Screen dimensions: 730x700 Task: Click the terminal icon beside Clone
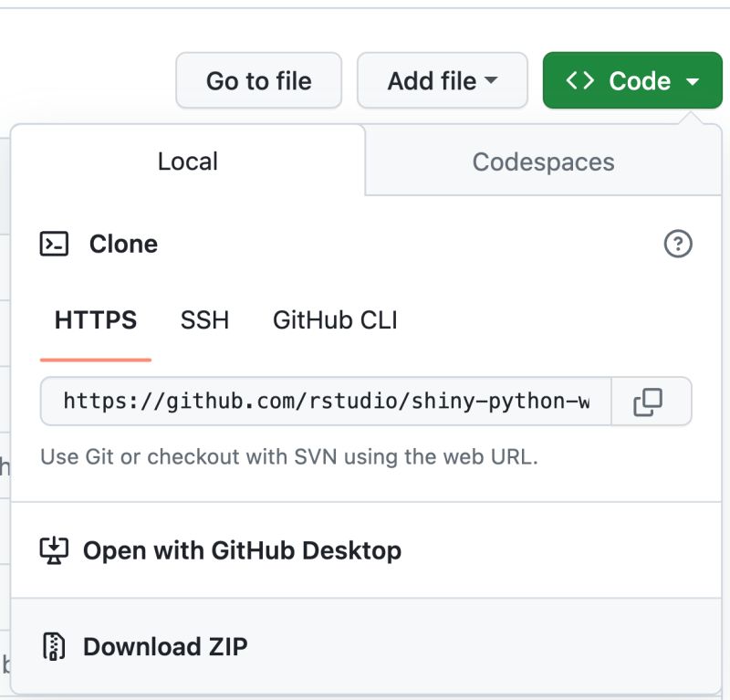click(x=54, y=244)
